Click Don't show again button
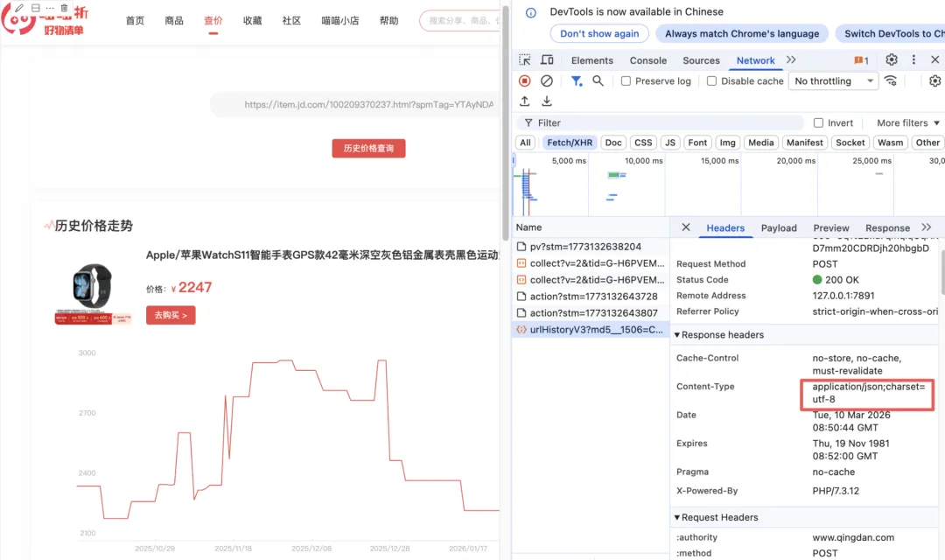This screenshot has width=945, height=560. coord(599,34)
